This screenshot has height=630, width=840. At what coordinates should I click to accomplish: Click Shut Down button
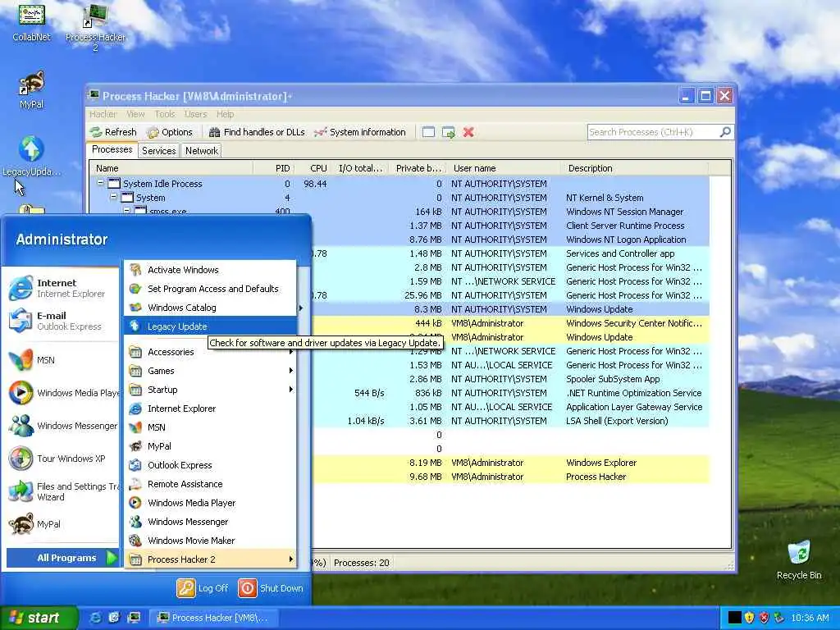point(271,588)
